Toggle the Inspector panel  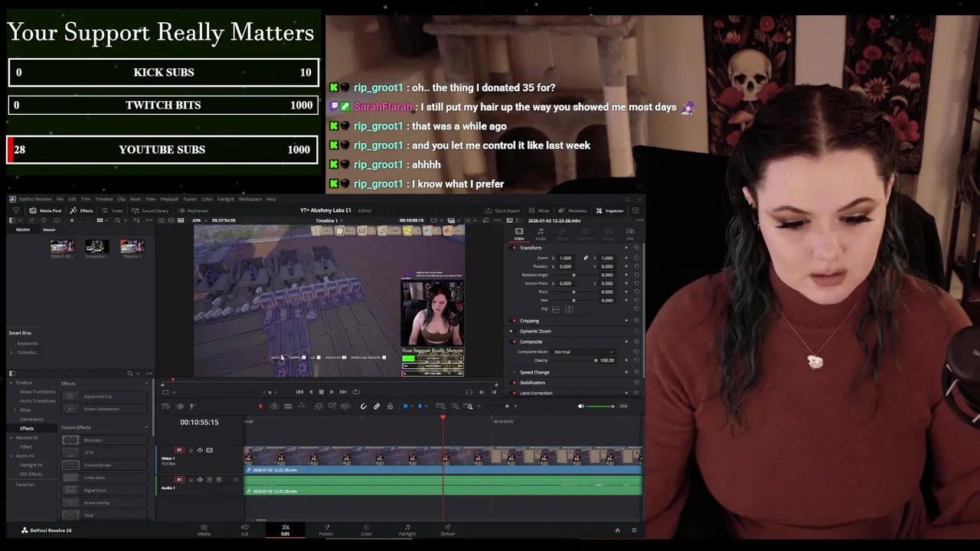(610, 210)
